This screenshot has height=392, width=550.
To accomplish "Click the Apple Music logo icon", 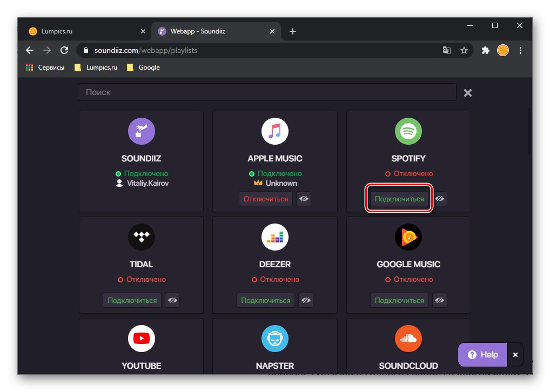I will [x=275, y=131].
